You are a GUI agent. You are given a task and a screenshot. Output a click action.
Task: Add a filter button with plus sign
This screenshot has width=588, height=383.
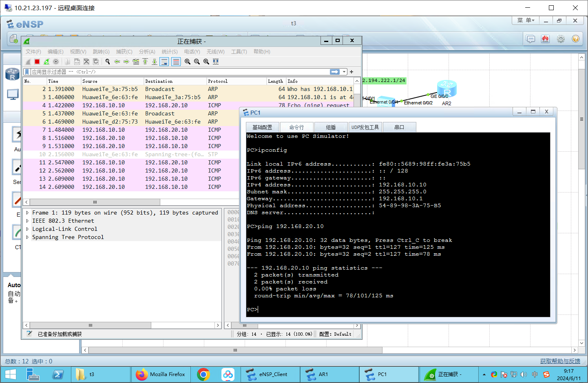351,72
